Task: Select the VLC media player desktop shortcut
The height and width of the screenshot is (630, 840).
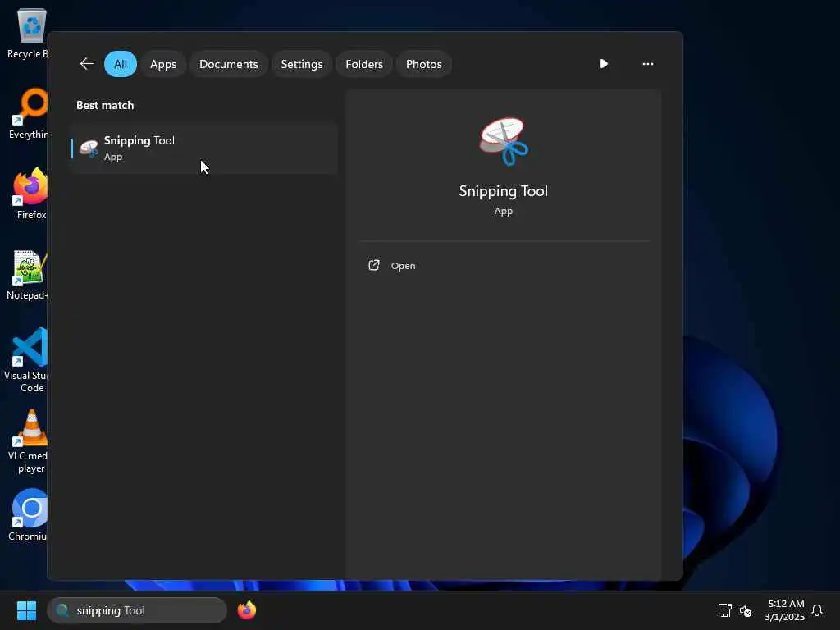Action: (x=28, y=441)
